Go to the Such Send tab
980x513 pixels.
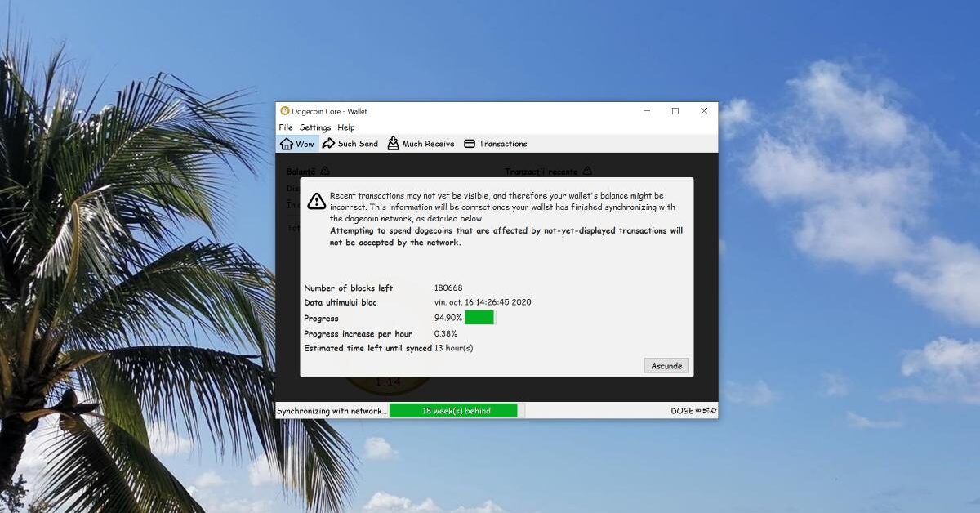(350, 144)
